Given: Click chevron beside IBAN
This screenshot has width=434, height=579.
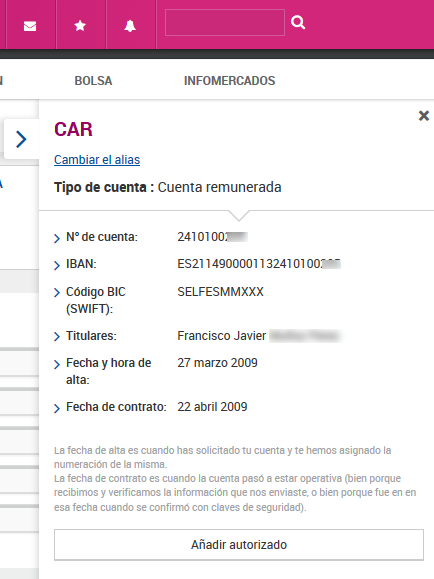Looking at the screenshot, I should click(57, 265).
